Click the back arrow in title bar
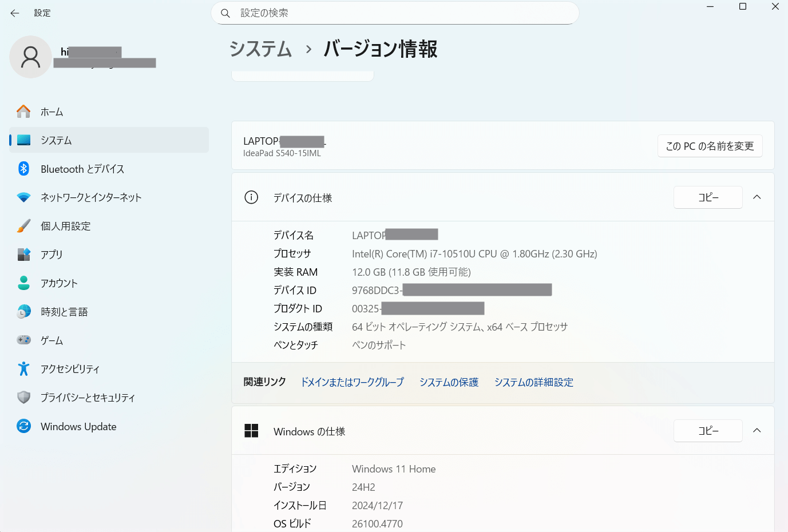788x532 pixels. [15, 13]
